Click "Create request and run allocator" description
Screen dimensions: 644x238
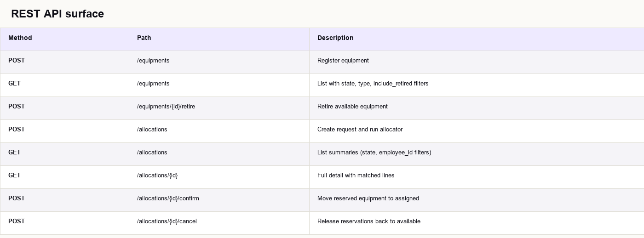(360, 129)
